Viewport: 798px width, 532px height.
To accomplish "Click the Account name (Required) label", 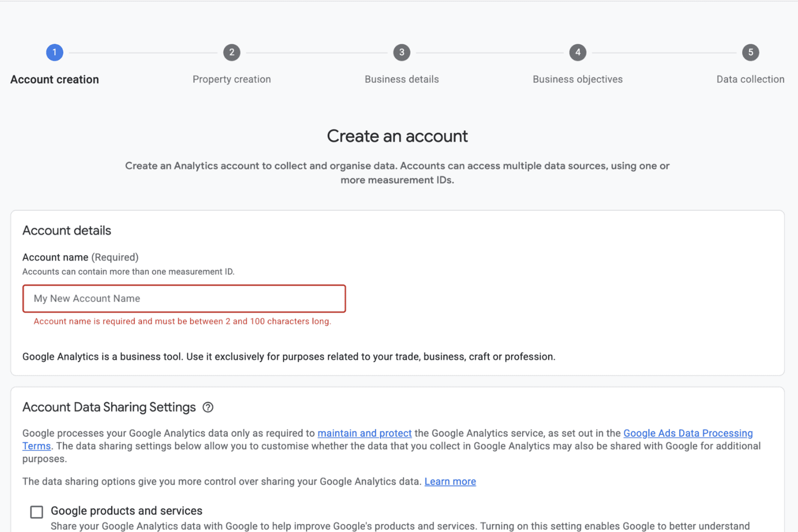I will point(80,257).
